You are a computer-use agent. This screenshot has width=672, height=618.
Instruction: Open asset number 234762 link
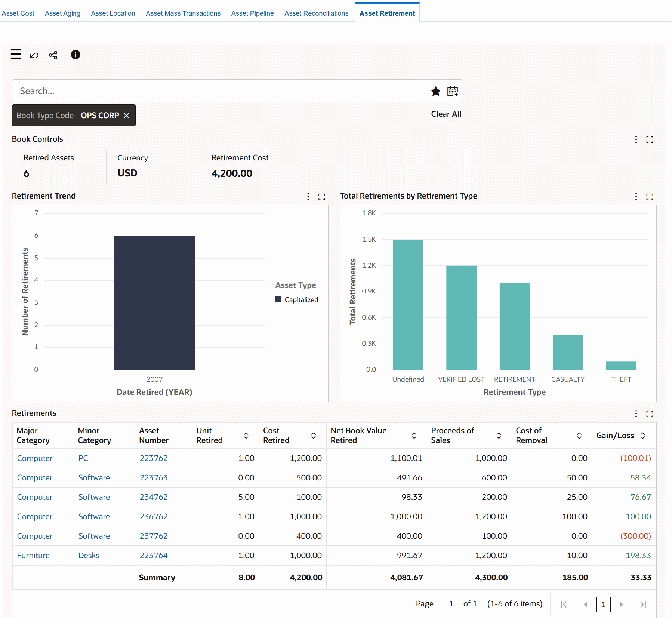pos(154,497)
